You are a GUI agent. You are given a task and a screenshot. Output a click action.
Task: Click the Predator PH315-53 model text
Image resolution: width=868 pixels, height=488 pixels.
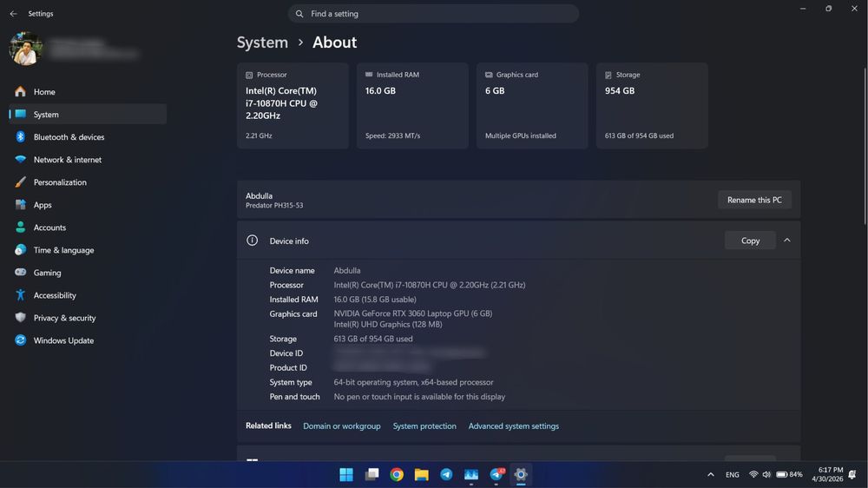click(x=274, y=206)
